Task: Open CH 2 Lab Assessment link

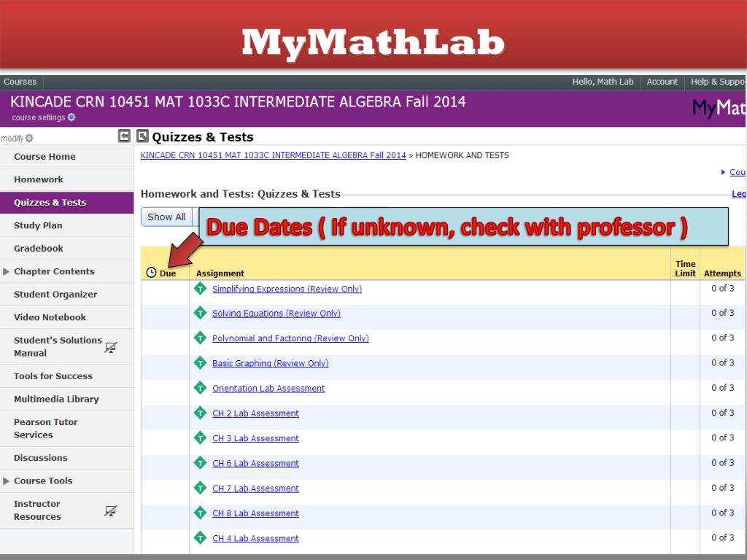Action: 255,413
